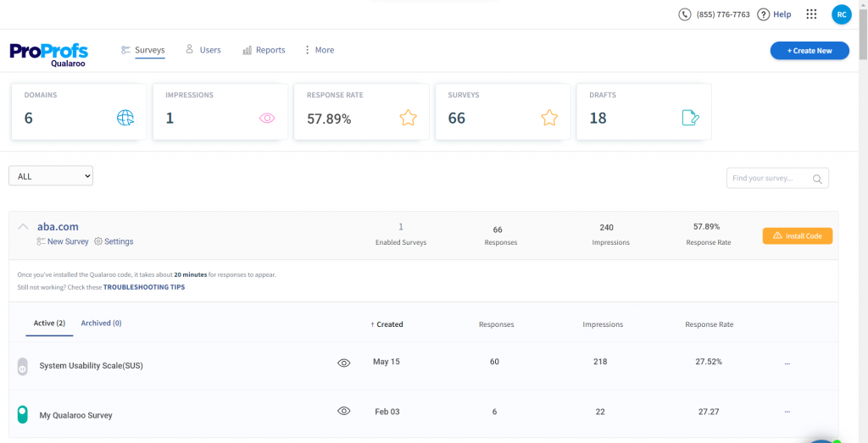
Task: Click the document edit icon in Drafts card
Action: pos(690,118)
